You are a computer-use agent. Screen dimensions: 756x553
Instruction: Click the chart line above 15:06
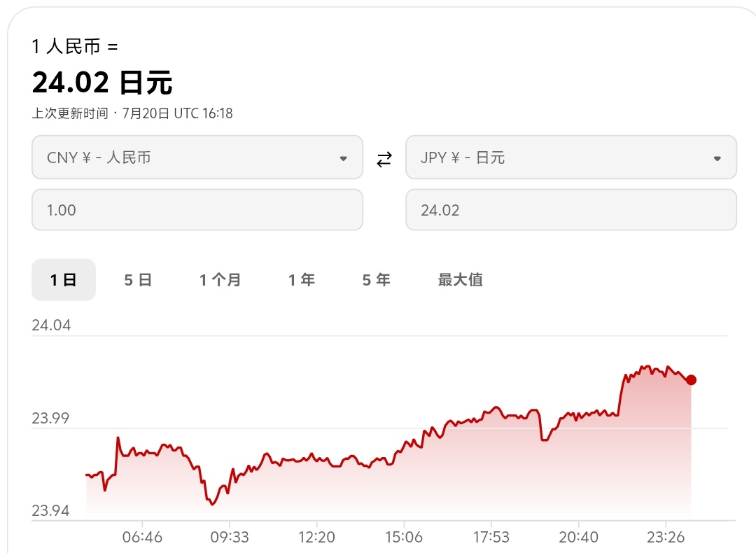coord(404,447)
